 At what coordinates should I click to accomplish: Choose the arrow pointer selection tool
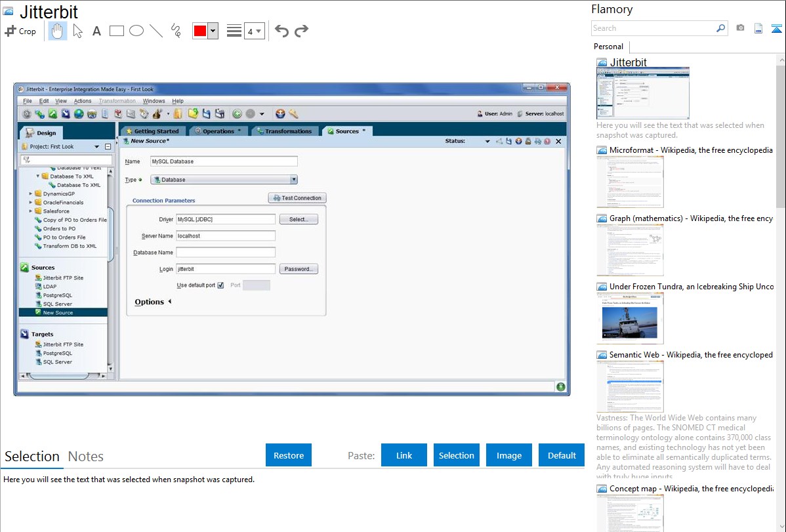[x=77, y=31]
